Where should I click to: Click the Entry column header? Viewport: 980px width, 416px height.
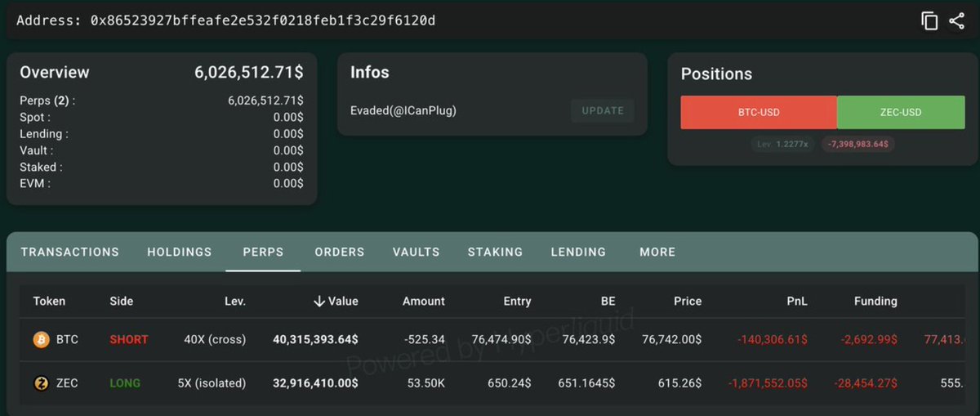[x=517, y=301]
